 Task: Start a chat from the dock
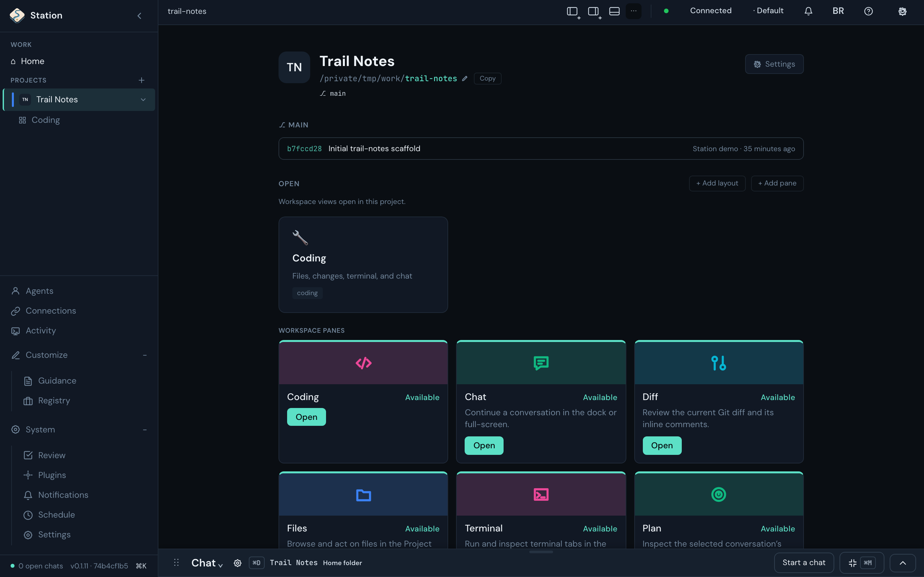pyautogui.click(x=804, y=563)
